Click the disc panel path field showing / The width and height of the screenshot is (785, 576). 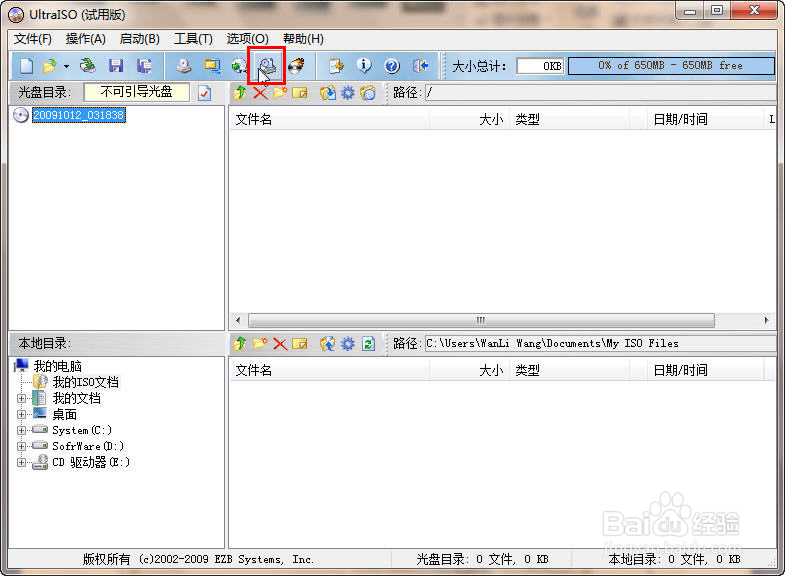[x=600, y=93]
